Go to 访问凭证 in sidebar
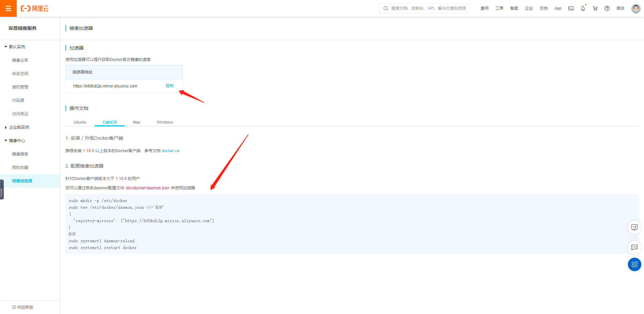The image size is (644, 314). (x=20, y=114)
